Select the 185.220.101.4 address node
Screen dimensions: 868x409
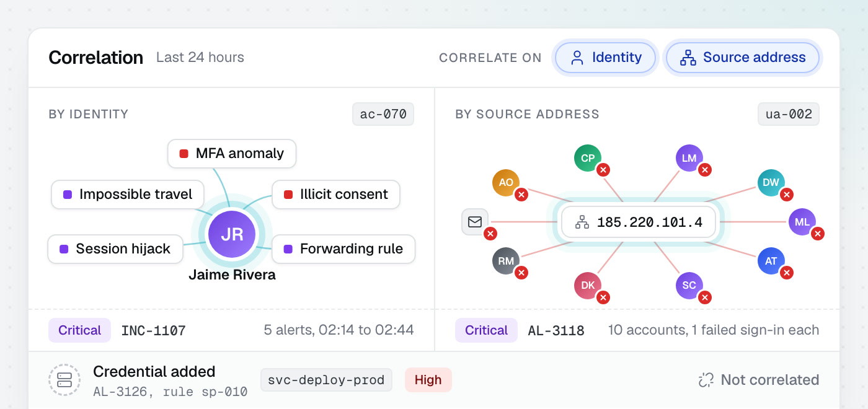639,222
